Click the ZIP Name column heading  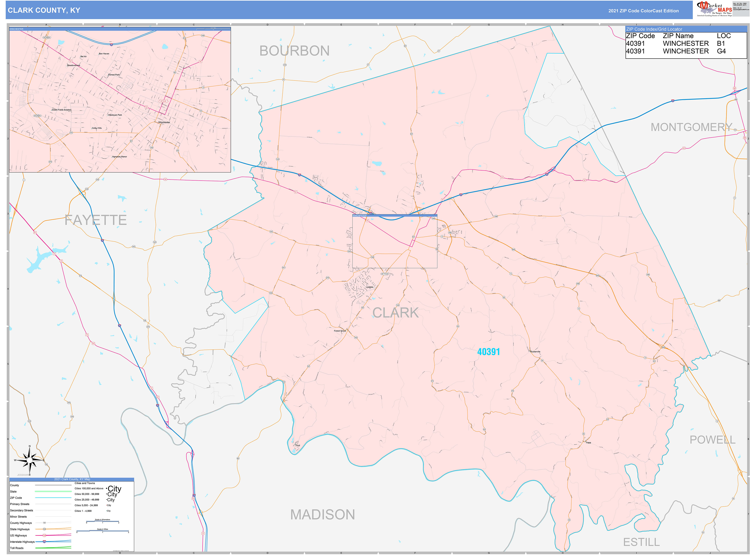point(678,36)
